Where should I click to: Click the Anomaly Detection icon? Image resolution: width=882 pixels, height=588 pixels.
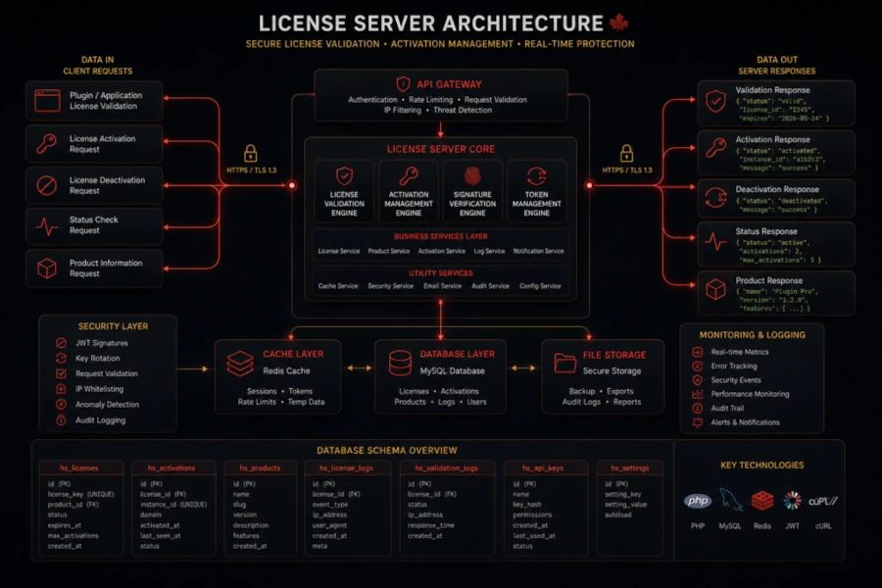62,404
